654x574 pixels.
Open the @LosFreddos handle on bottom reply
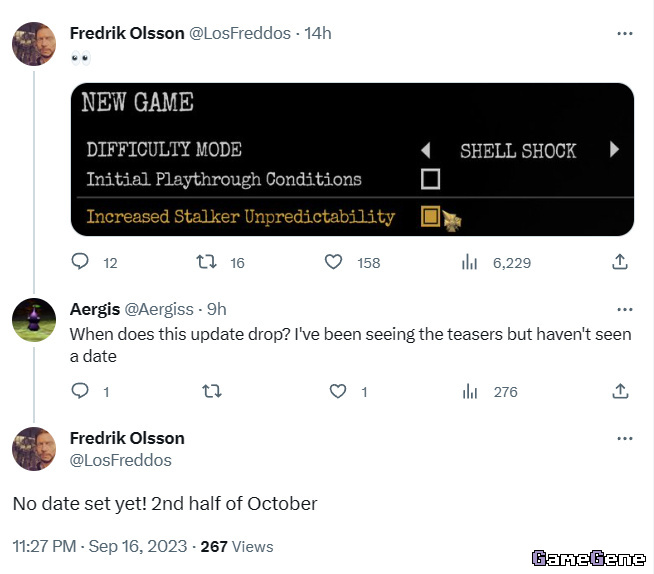coord(121,461)
